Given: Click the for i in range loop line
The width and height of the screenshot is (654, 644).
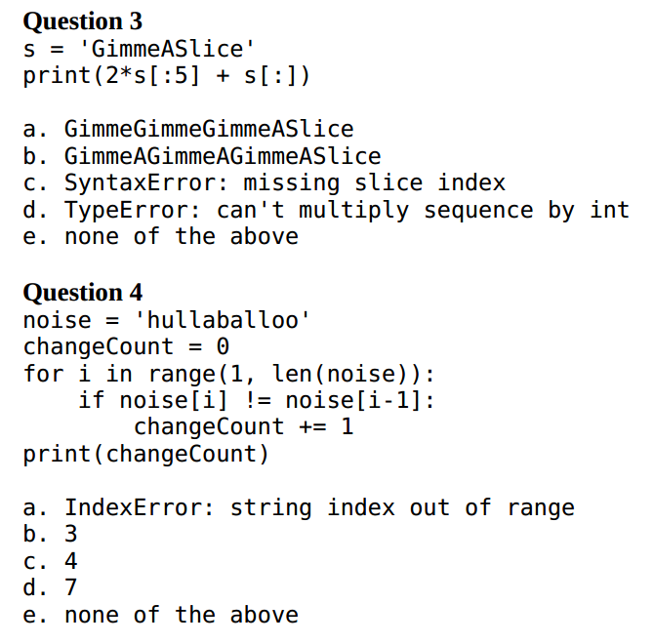Looking at the screenshot, I should 229,374.
